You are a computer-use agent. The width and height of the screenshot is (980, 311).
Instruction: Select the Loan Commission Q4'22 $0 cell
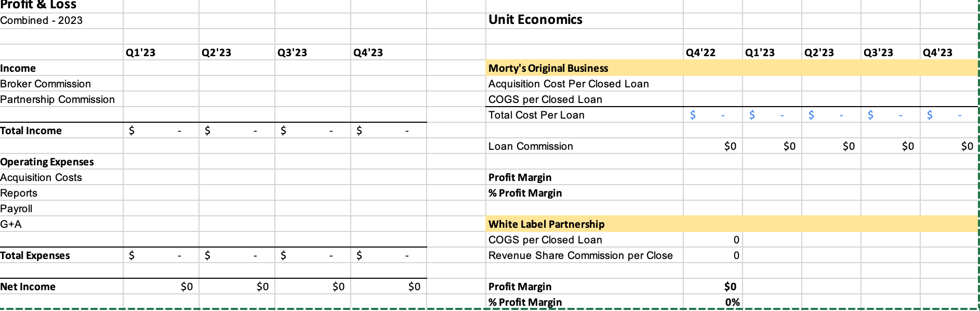coord(713,146)
